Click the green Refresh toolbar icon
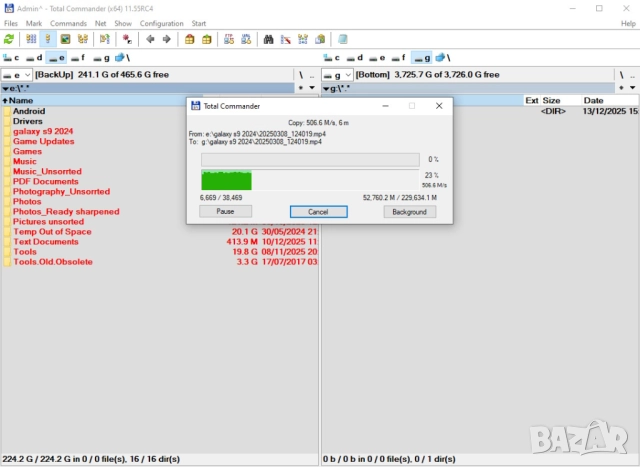Screen dimensions: 640x467 coord(9,39)
